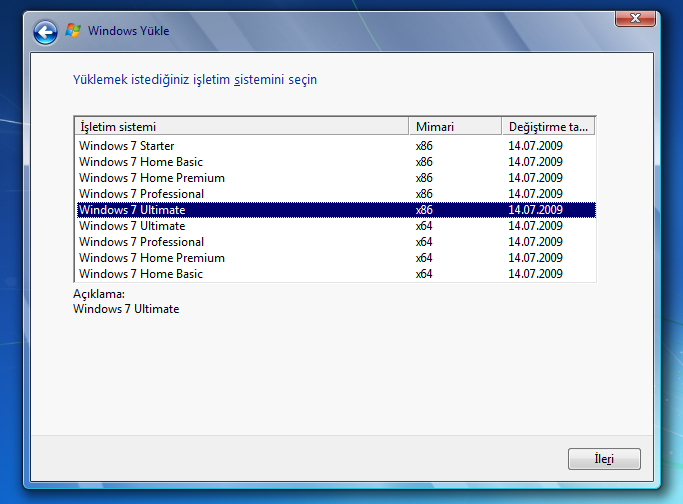Click the İleri button
The image size is (683, 504).
(x=604, y=459)
